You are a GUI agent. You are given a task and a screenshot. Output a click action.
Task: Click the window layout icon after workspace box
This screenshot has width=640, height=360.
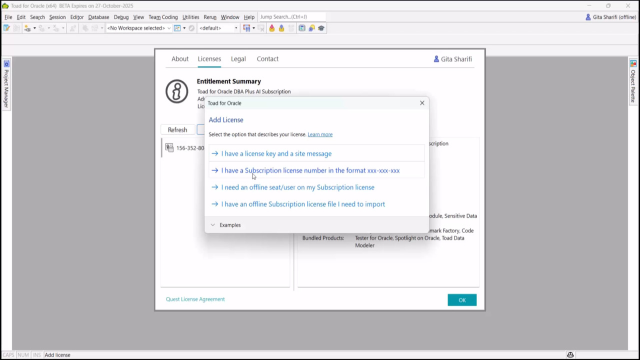tap(178, 28)
